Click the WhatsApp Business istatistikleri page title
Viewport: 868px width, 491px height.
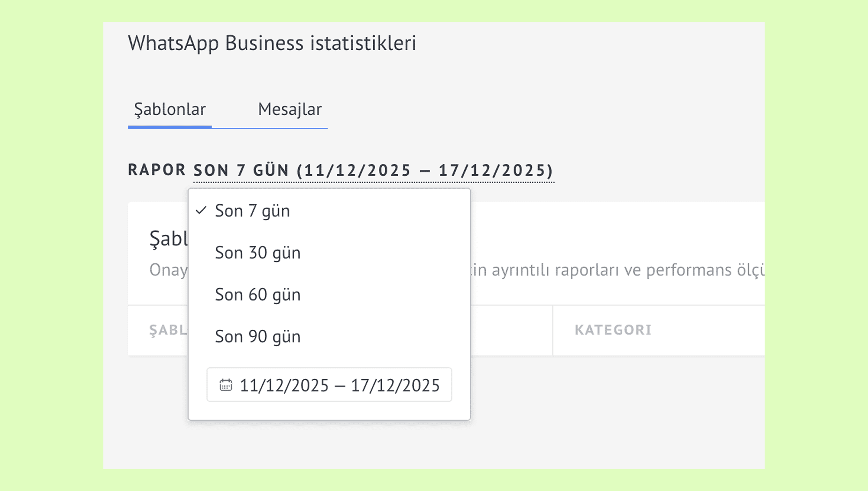click(x=272, y=43)
